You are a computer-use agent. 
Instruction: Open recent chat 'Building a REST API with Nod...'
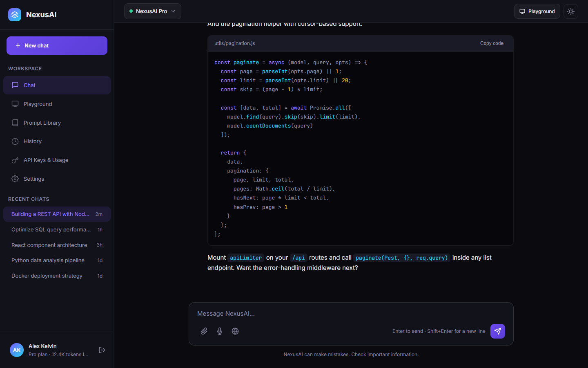(x=57, y=214)
